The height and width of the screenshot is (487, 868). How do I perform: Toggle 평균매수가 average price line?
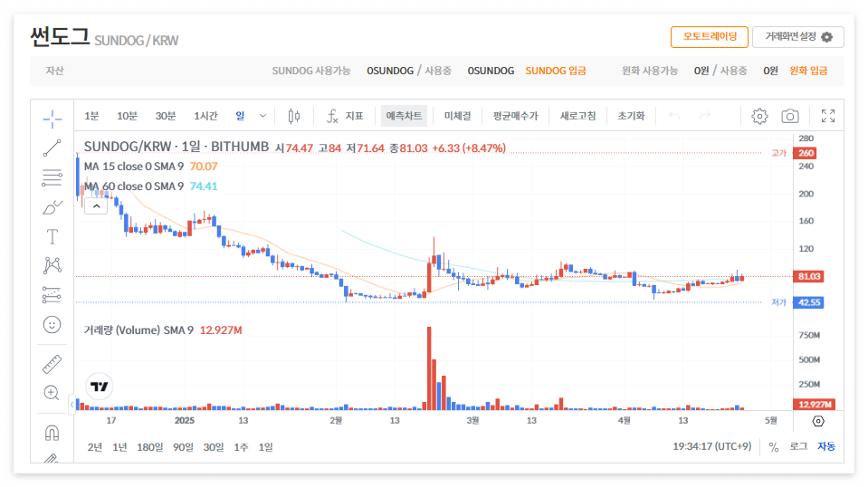(515, 116)
